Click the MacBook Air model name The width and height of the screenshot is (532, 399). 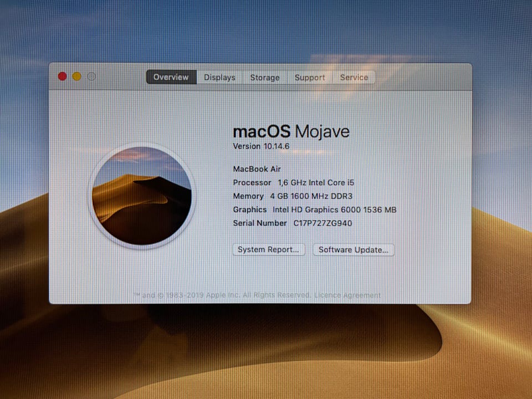257,168
